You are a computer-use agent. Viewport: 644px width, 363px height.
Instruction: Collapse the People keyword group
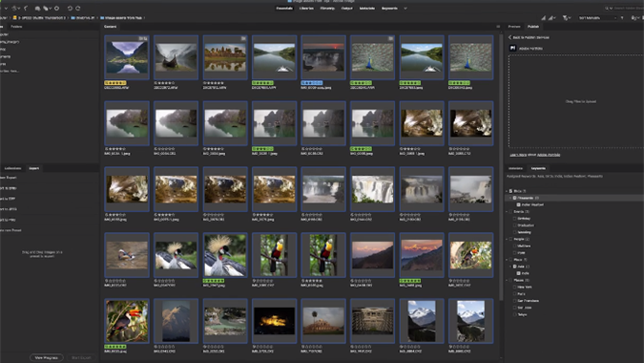click(507, 239)
